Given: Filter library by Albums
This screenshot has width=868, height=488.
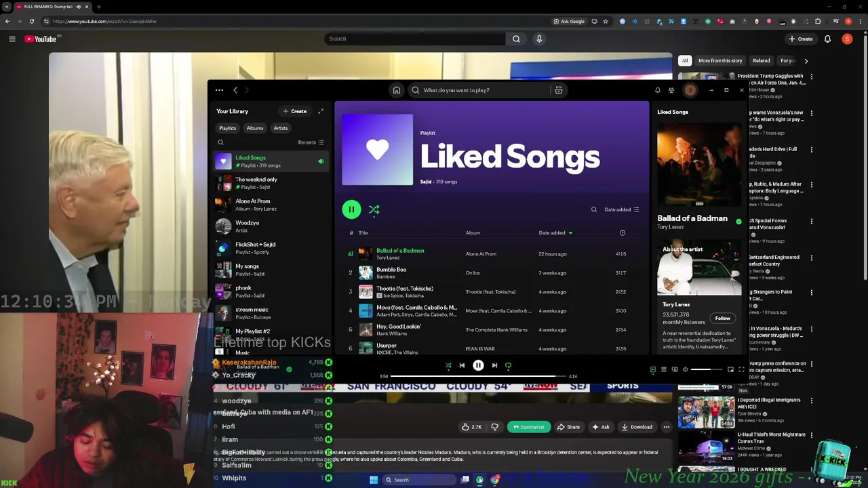Looking at the screenshot, I should [255, 128].
